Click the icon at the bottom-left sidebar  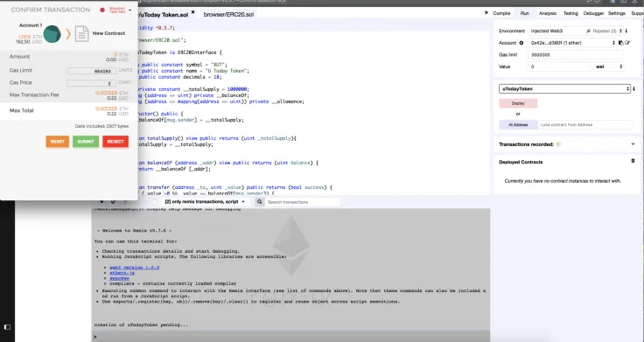7,327
